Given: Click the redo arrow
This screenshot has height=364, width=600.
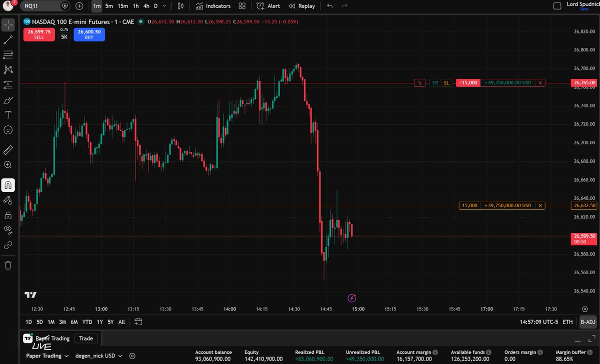Looking at the screenshot, I should tap(344, 6).
